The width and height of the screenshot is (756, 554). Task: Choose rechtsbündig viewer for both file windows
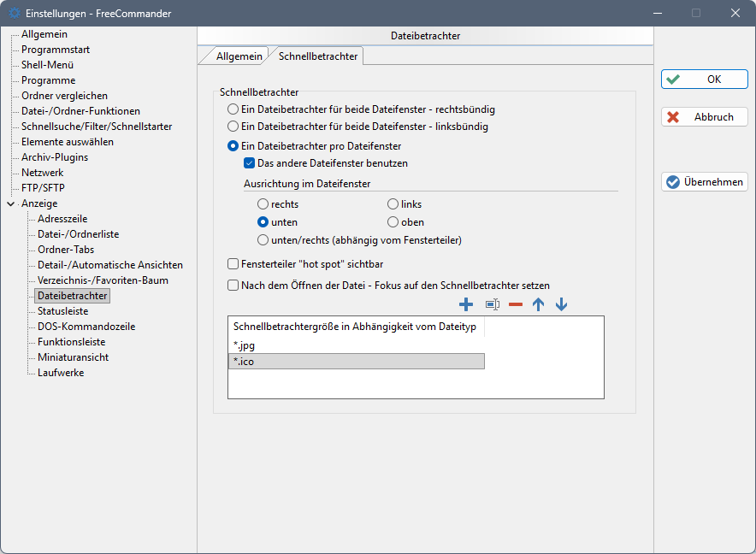pyautogui.click(x=233, y=110)
